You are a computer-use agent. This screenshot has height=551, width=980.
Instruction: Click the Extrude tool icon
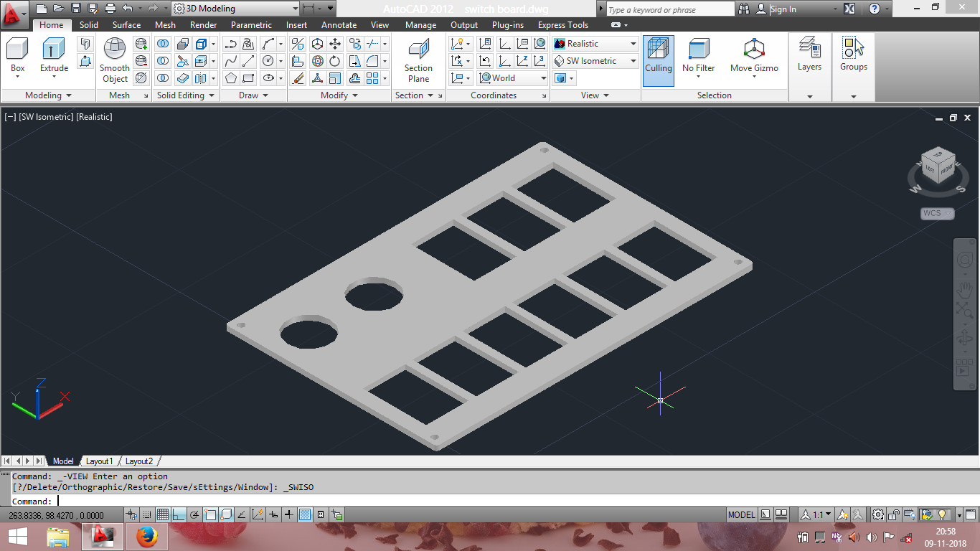click(x=54, y=50)
